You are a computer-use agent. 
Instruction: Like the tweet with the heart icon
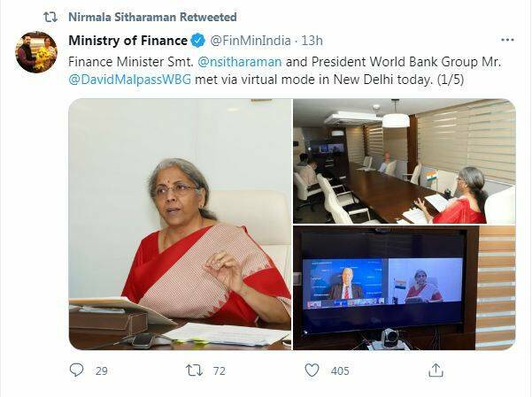tap(312, 370)
